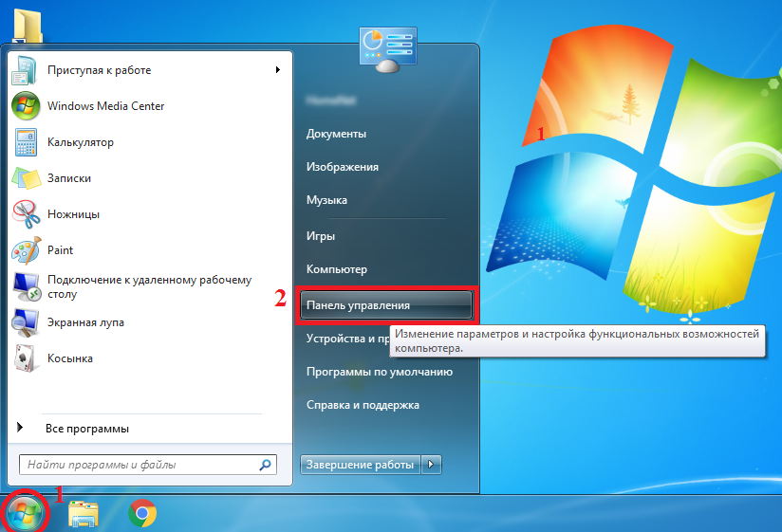Launch the Калькулятор calculator icon
This screenshot has height=532, width=782.
pyautogui.click(x=25, y=142)
